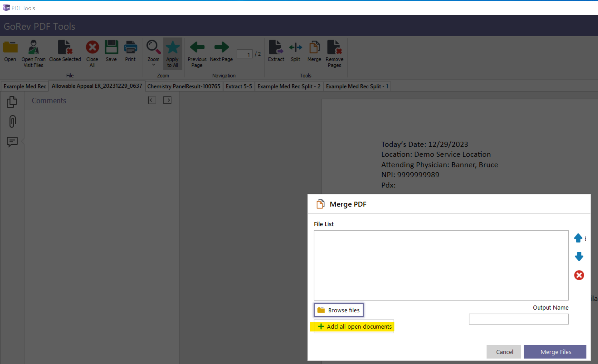Image resolution: width=598 pixels, height=364 pixels.
Task: Move file down with blue arrow
Action: [579, 256]
